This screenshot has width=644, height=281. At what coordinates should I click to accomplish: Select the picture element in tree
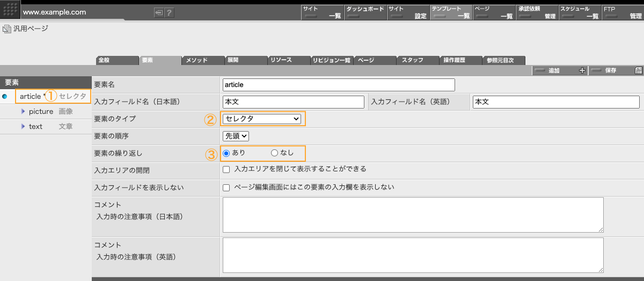[x=41, y=111]
